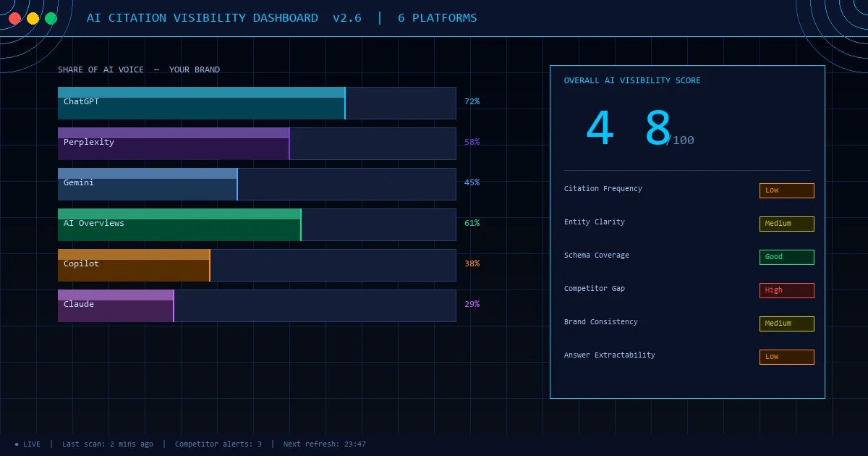This screenshot has width=868, height=456.
Task: Click the Low badge for Answer Extractability
Action: [x=787, y=357]
